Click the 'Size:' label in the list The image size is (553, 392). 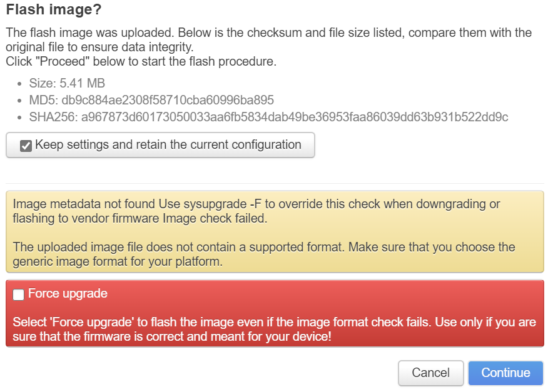pyautogui.click(x=43, y=83)
